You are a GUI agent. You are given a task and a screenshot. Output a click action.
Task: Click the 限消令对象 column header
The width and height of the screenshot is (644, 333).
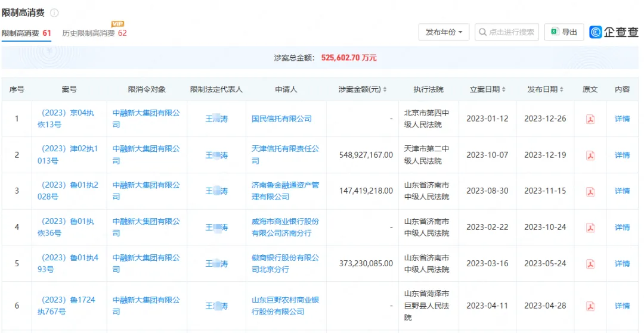146,89
